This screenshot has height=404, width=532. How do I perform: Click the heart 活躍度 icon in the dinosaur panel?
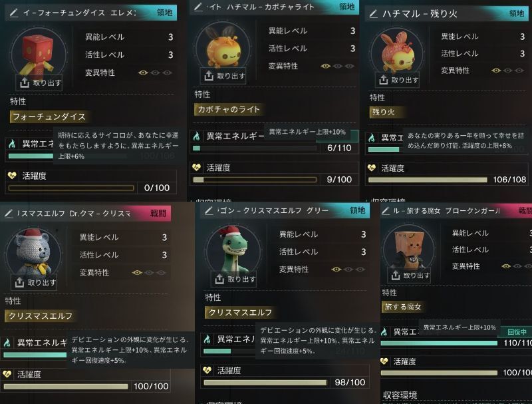207,371
